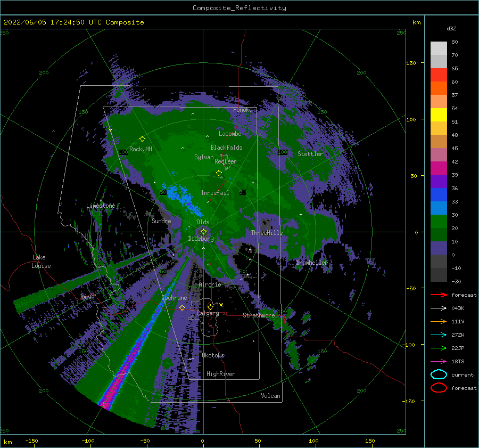Click the Airdrie label
Image resolution: width=479 pixels, height=448 pixels.
pyautogui.click(x=210, y=284)
